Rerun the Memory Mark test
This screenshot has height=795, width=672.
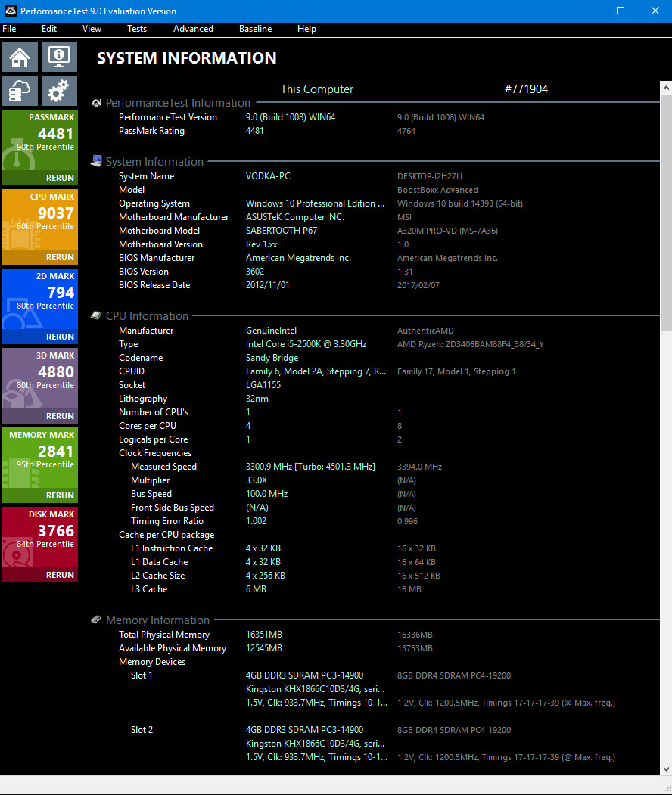60,495
